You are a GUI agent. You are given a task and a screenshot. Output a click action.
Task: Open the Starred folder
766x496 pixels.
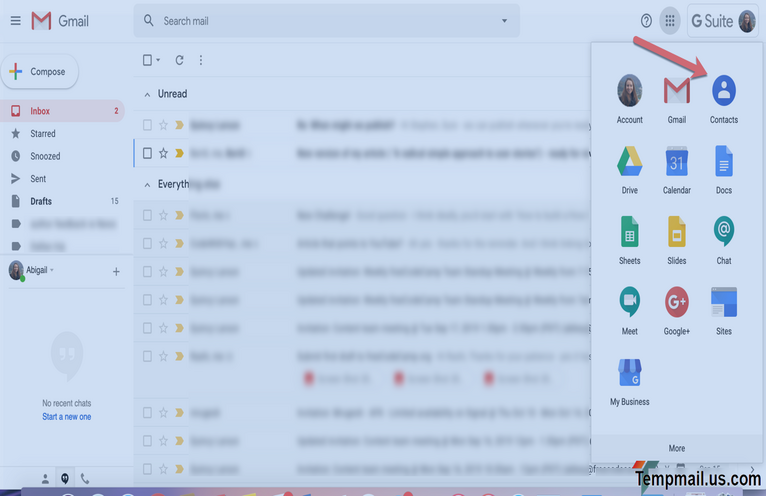43,133
